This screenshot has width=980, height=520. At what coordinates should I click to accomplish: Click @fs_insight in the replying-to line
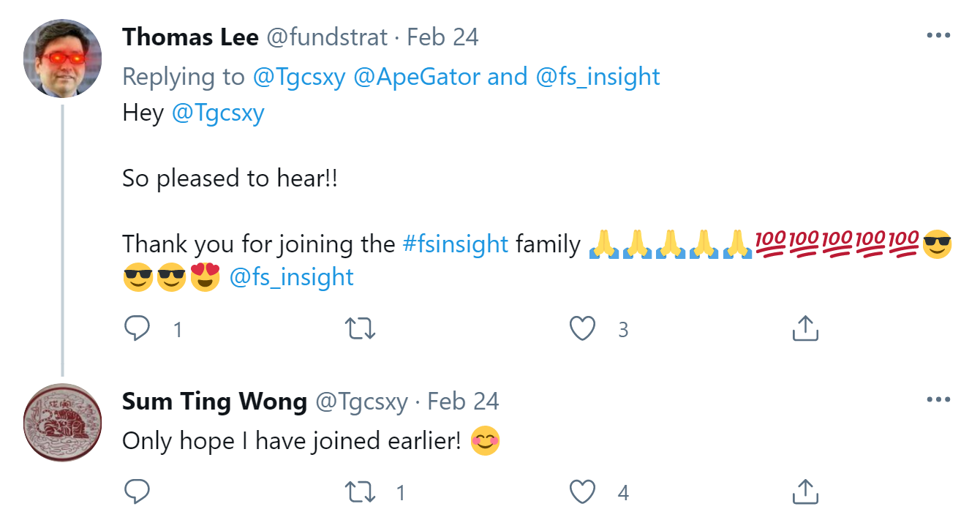pyautogui.click(x=598, y=76)
